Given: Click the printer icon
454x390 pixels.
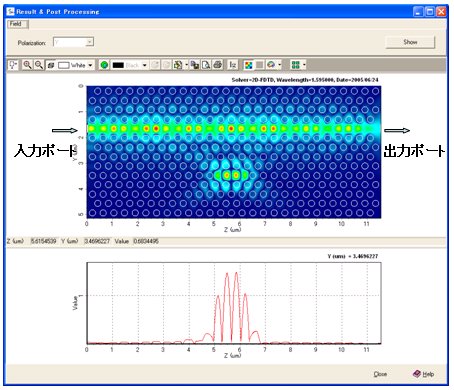Looking at the screenshot, I should tap(218, 65).
